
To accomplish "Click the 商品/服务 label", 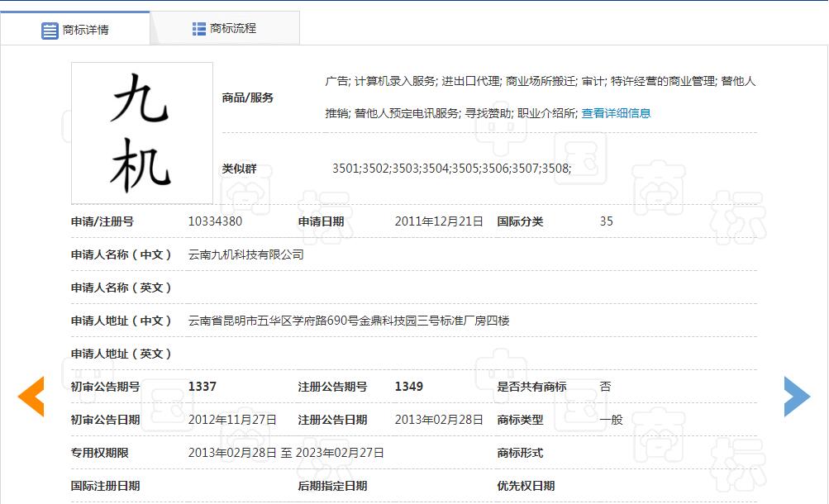I will pyautogui.click(x=247, y=97).
